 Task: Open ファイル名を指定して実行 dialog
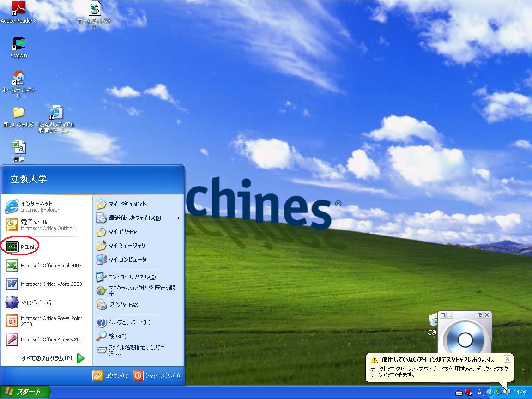[x=138, y=350]
